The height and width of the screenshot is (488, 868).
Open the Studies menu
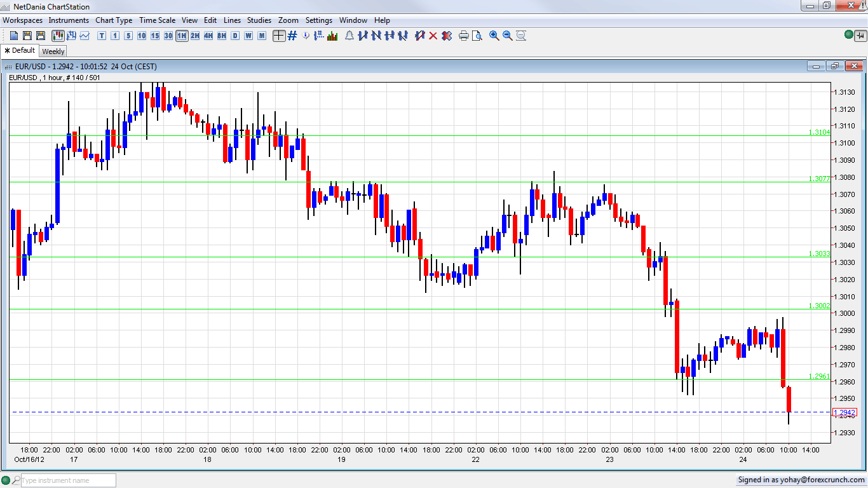pyautogui.click(x=259, y=20)
